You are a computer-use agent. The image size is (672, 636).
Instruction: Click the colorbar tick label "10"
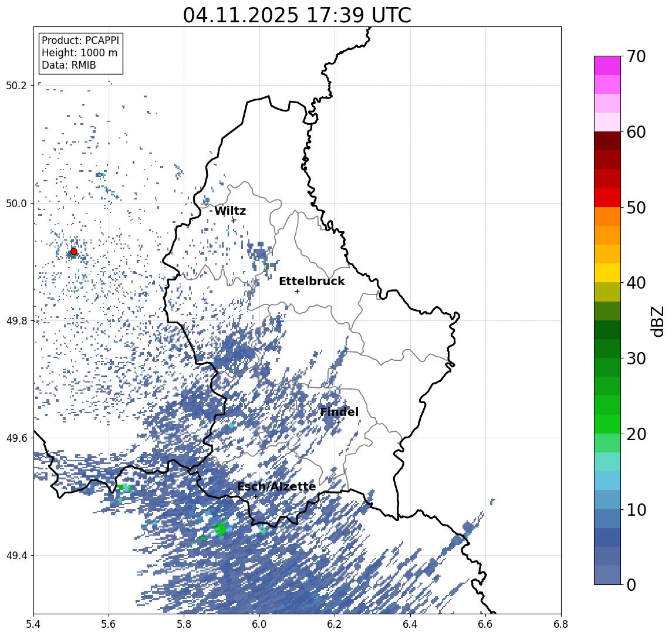click(x=636, y=509)
